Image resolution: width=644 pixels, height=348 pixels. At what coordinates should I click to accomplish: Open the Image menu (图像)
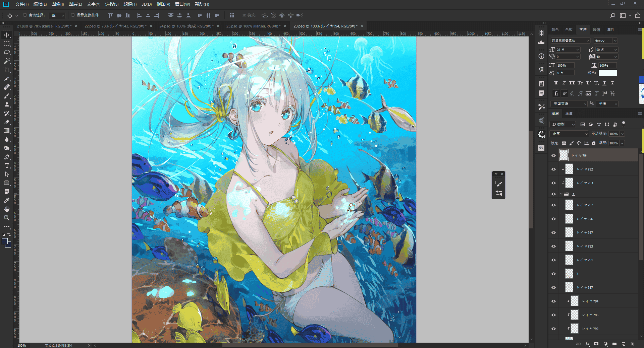(x=58, y=4)
